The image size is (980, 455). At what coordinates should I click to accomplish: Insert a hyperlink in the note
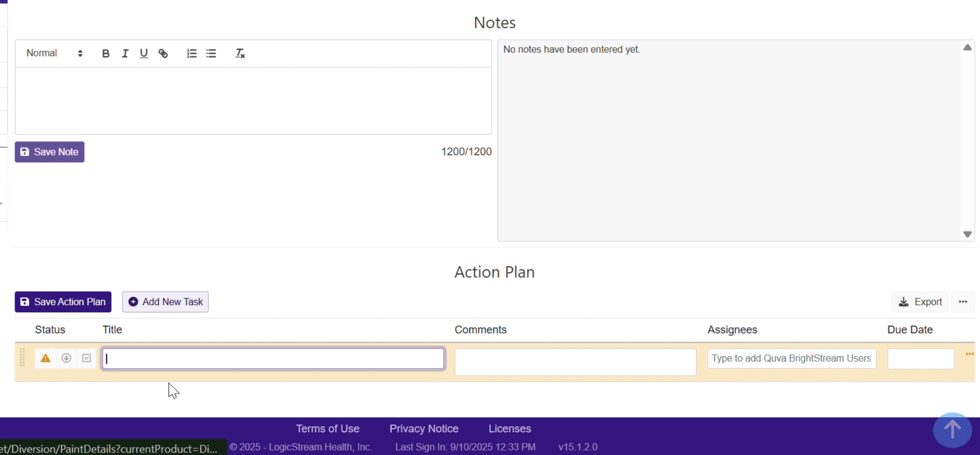[x=163, y=53]
